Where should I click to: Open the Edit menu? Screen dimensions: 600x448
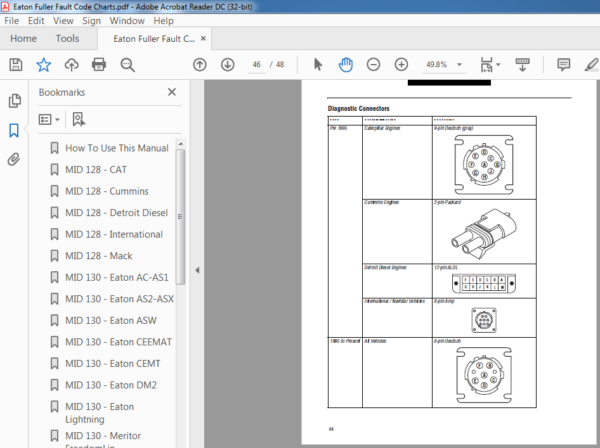coord(36,21)
